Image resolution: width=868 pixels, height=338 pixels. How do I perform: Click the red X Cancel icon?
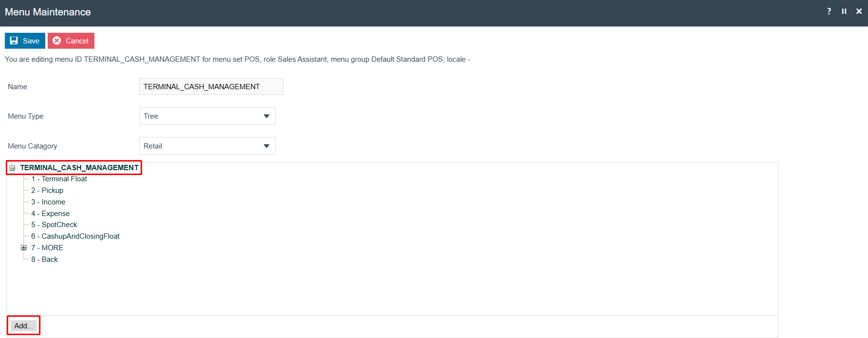[57, 41]
